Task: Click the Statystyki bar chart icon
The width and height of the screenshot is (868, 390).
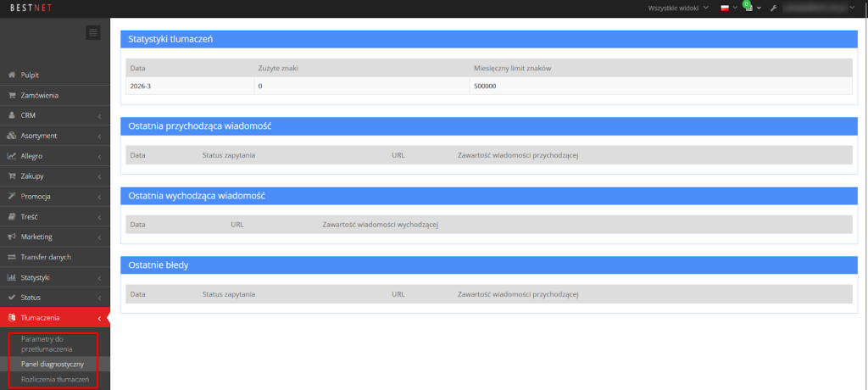Action: tap(11, 277)
